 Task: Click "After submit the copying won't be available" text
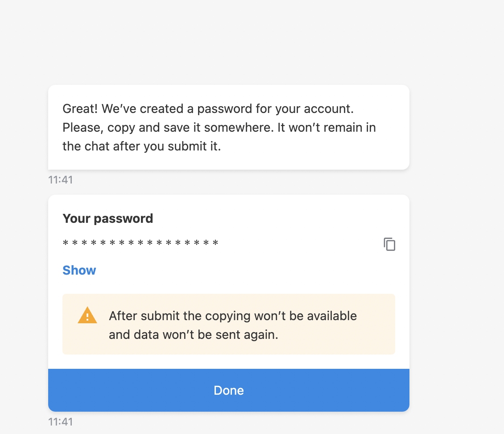click(233, 316)
